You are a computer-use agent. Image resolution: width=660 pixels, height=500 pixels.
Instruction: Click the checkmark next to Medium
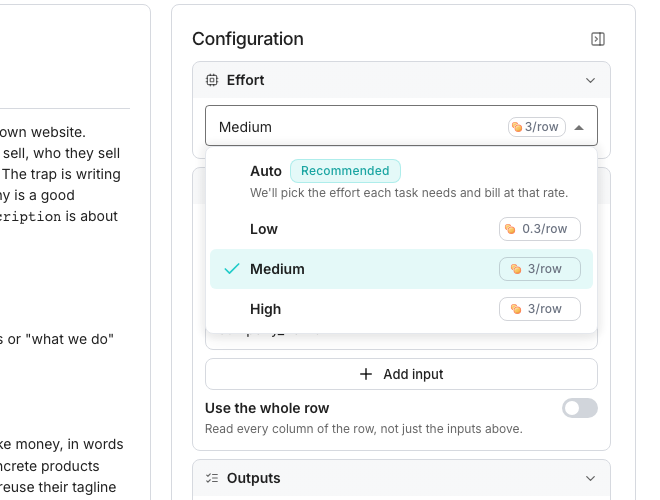pos(232,269)
